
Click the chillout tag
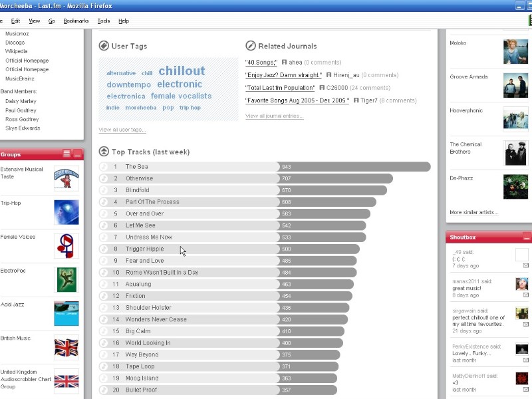(x=182, y=71)
